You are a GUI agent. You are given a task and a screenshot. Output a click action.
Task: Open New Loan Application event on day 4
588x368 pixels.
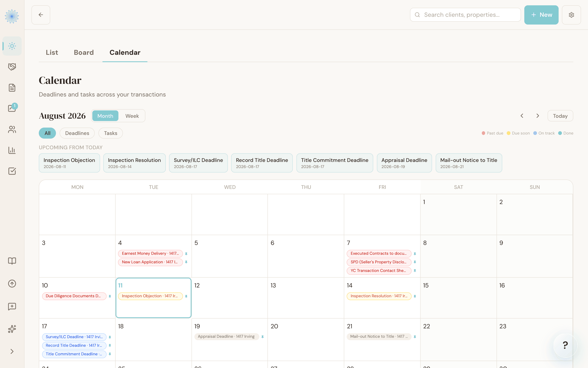(x=150, y=262)
